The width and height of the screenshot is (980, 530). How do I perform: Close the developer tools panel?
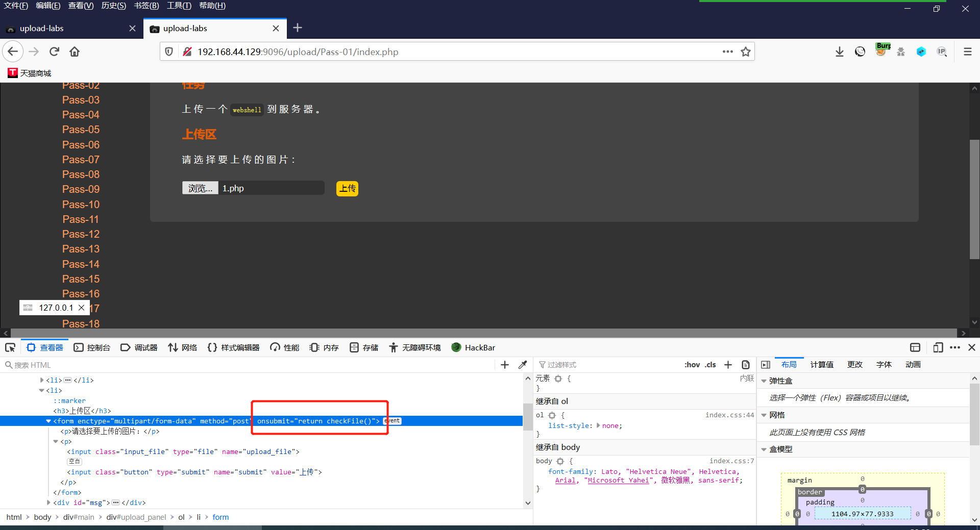972,348
